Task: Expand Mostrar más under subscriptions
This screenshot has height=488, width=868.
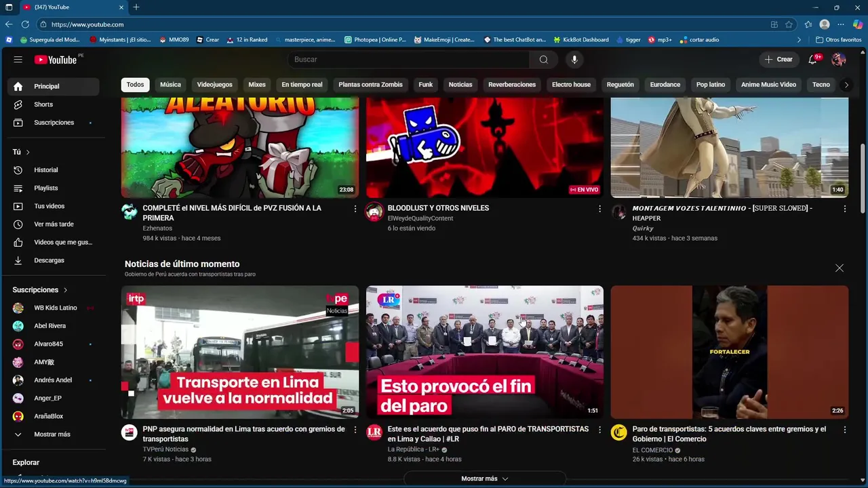Action: (53, 434)
